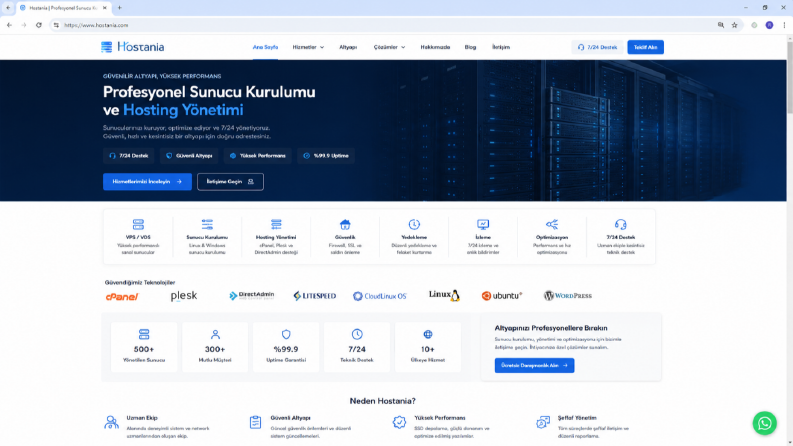Click the 300+ Mutlu Müşteri person icon
This screenshot has height=446, width=793.
click(215, 334)
